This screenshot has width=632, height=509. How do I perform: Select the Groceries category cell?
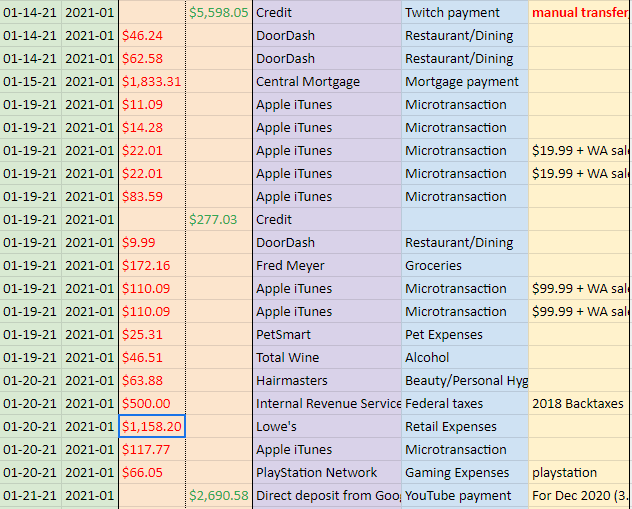(x=465, y=265)
